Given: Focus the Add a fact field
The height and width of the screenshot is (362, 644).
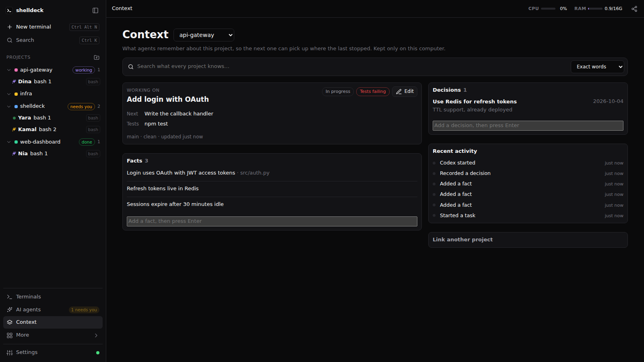Looking at the screenshot, I should 272,222.
